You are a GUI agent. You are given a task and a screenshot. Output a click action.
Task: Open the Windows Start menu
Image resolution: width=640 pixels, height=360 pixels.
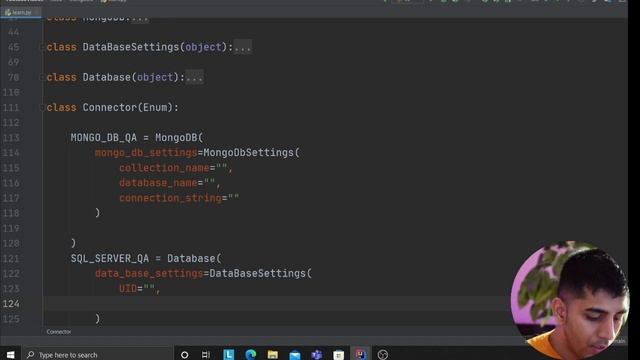pyautogui.click(x=11, y=354)
